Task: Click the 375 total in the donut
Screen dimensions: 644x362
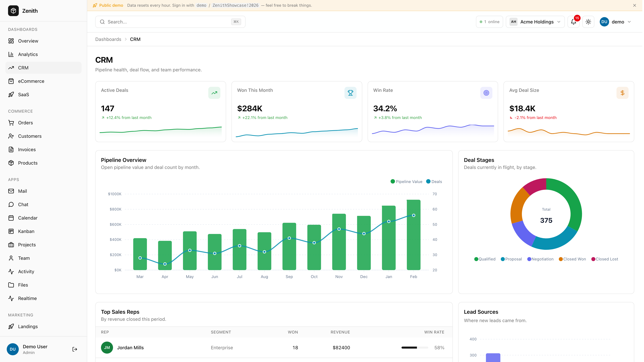Action: coord(546,221)
